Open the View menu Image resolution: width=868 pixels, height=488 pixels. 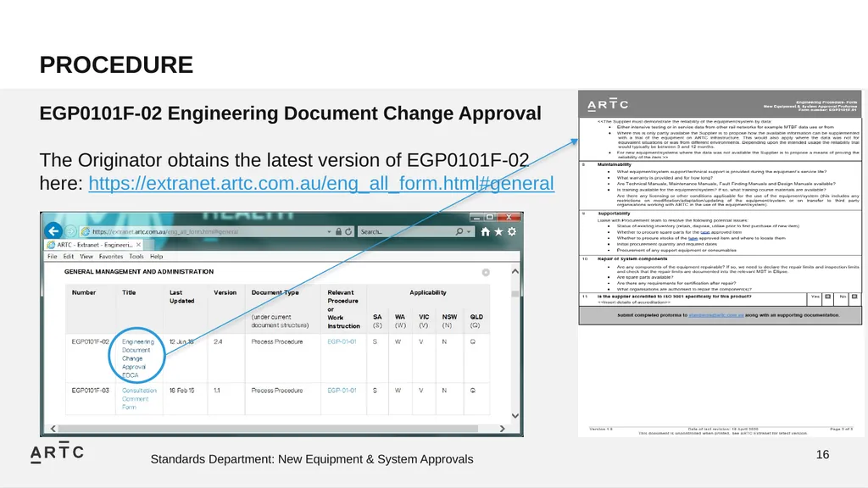click(86, 257)
